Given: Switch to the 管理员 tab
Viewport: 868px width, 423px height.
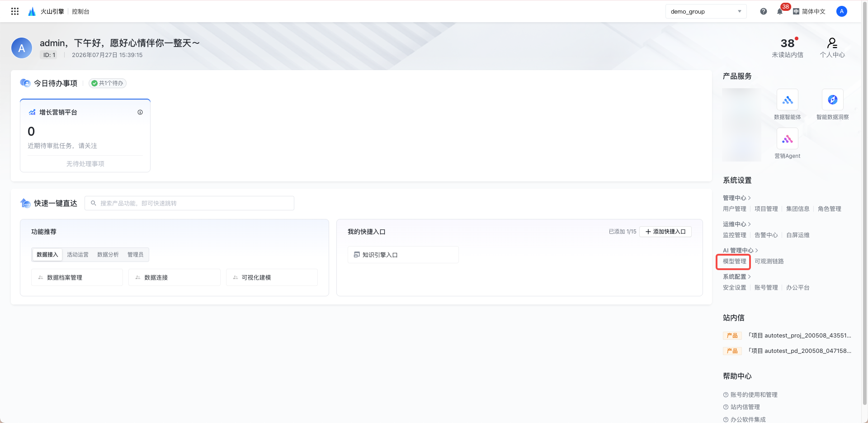Looking at the screenshot, I should click(x=136, y=255).
